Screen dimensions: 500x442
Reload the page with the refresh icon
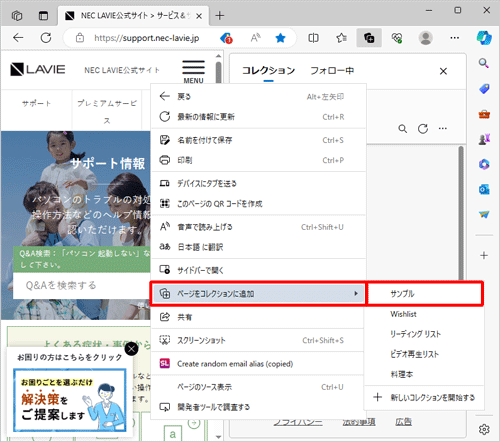[46, 38]
